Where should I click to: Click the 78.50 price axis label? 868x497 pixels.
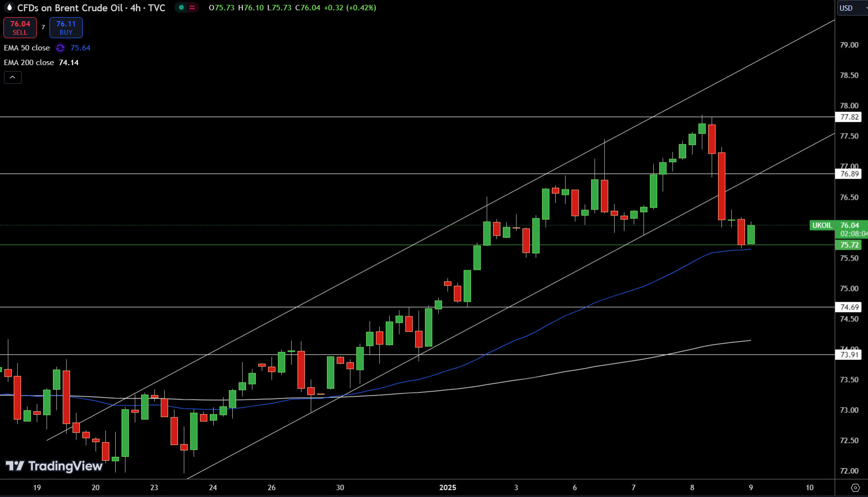point(849,75)
